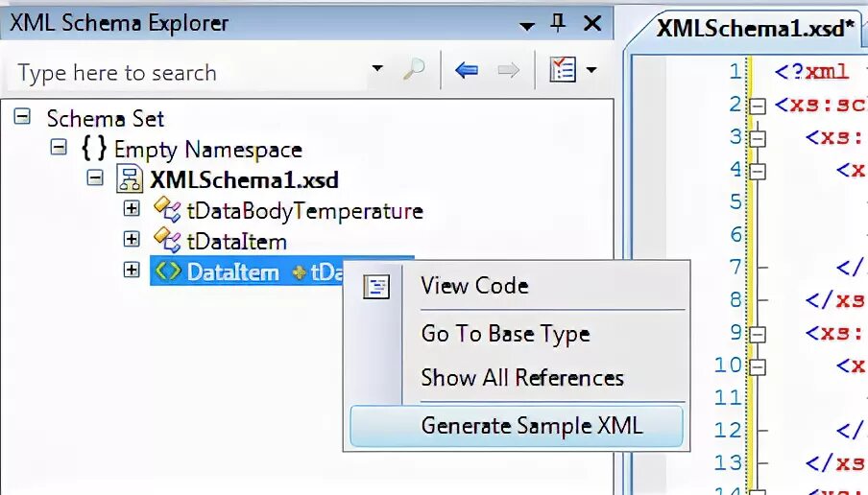This screenshot has height=495, width=868.
Task: Click the grayed forward arrow icon
Action: (508, 70)
